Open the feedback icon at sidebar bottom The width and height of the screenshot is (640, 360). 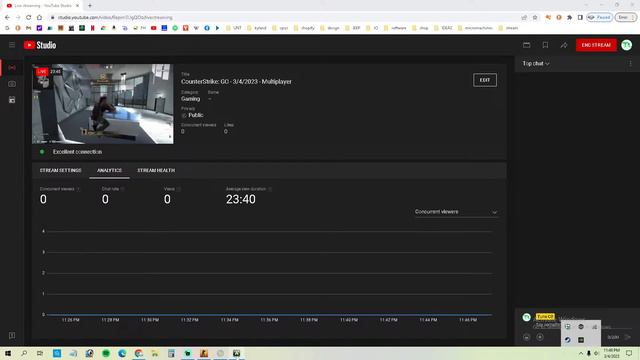(x=12, y=336)
